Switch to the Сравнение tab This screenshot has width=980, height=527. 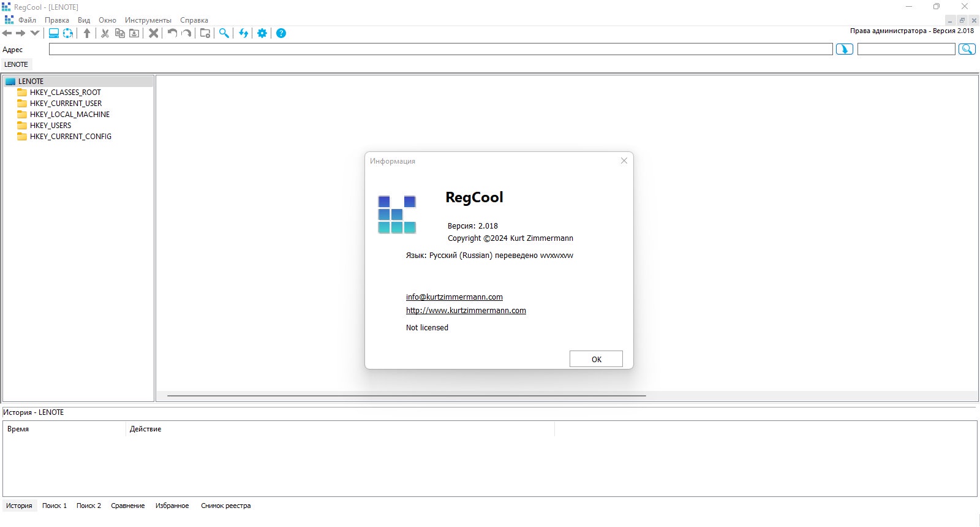pos(128,506)
